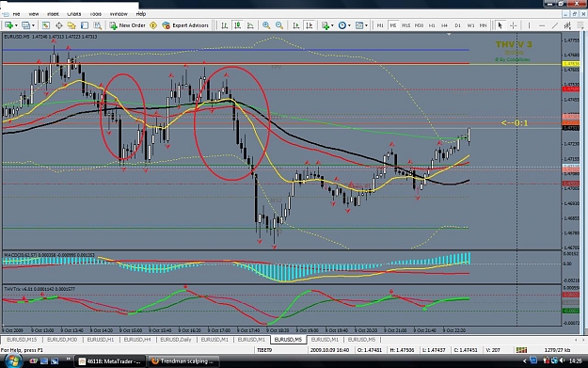The image size is (588, 368).
Task: Select the arrow cursor tool
Action: [x=500, y=25]
